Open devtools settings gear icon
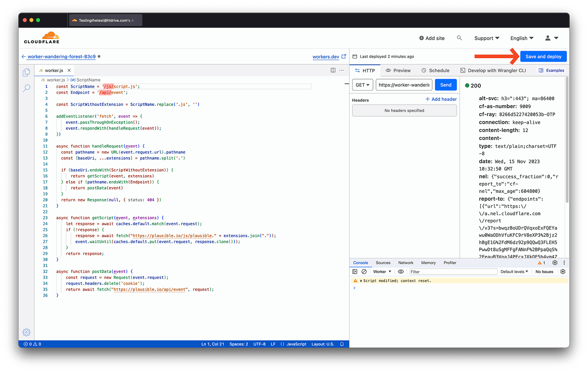This screenshot has height=372, width=588. pyautogui.click(x=555, y=263)
